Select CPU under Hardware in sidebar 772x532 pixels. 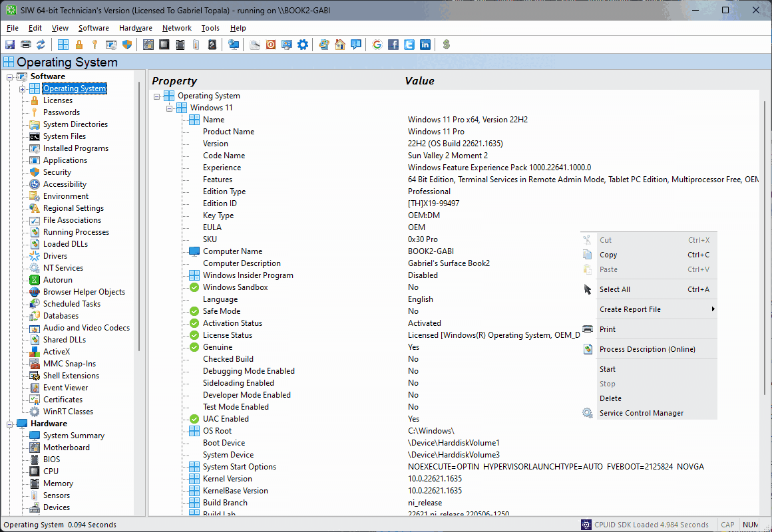point(51,471)
